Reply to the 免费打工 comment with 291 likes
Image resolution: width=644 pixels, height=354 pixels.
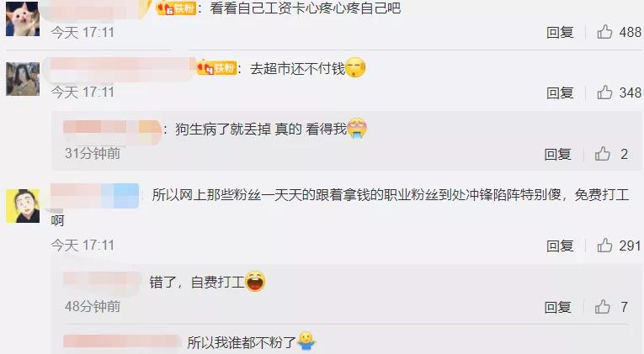click(x=560, y=246)
